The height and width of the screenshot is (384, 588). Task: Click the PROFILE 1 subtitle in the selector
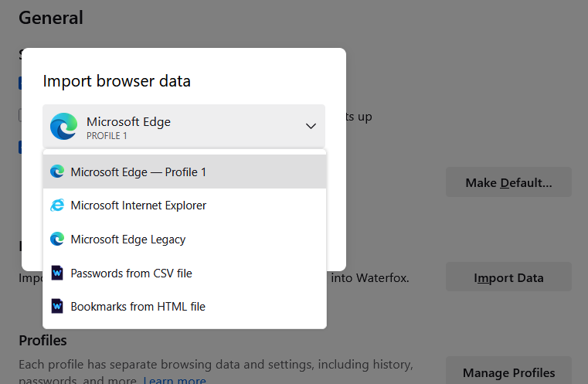pos(107,136)
